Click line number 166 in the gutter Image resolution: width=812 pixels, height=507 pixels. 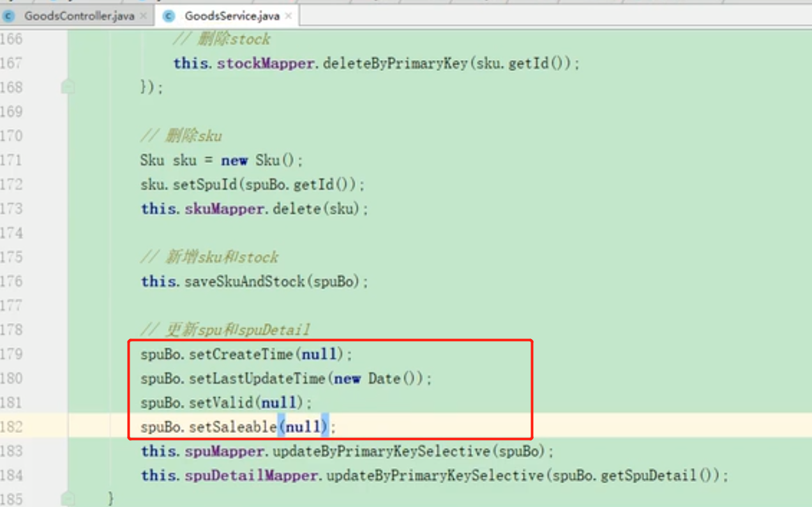[11, 39]
